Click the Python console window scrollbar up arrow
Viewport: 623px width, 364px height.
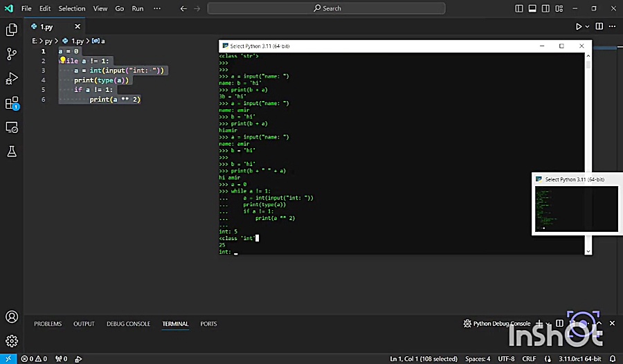click(x=588, y=56)
